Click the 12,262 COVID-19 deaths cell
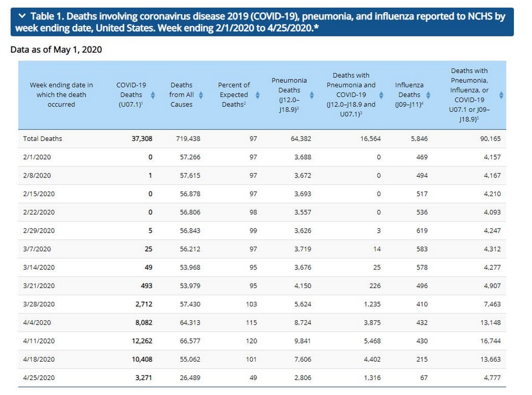 pos(142,341)
